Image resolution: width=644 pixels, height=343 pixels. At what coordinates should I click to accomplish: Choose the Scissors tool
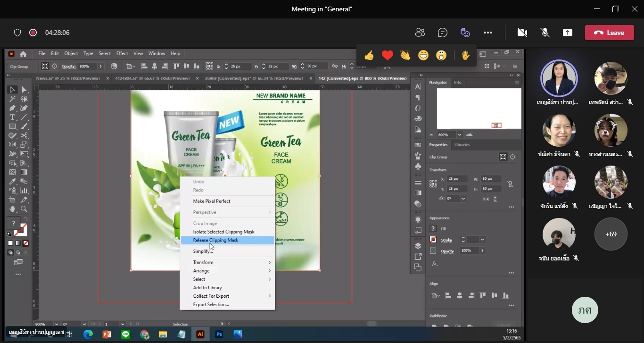tap(24, 135)
